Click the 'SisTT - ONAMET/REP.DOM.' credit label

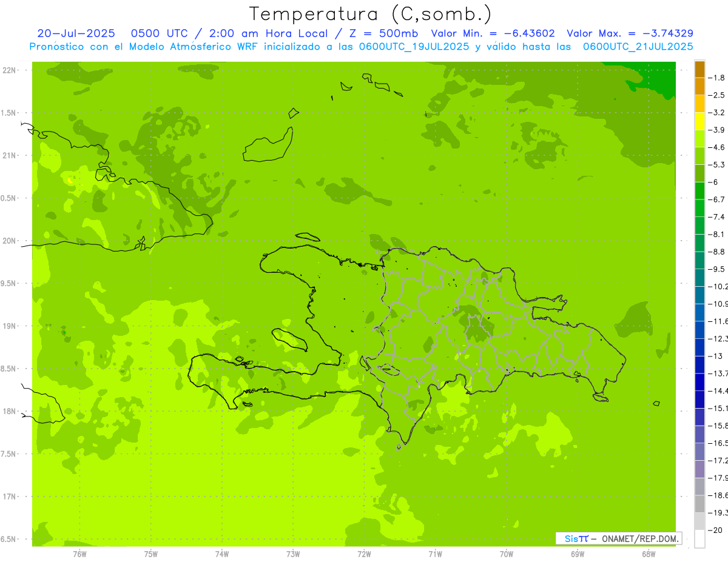point(619,538)
